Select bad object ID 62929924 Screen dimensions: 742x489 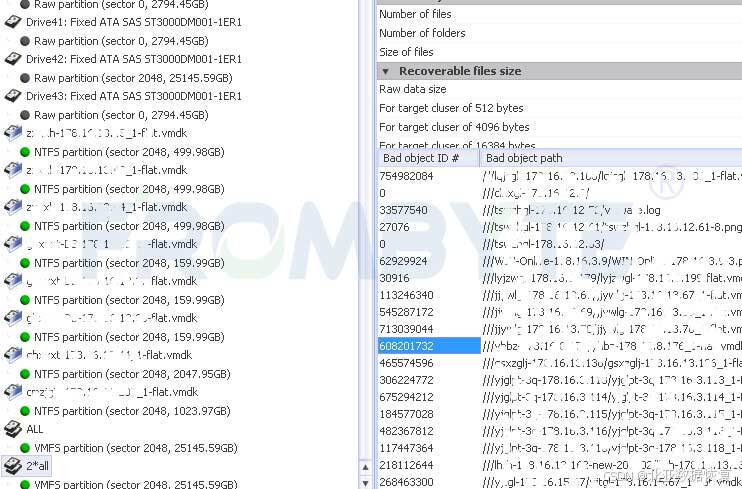pos(403,261)
